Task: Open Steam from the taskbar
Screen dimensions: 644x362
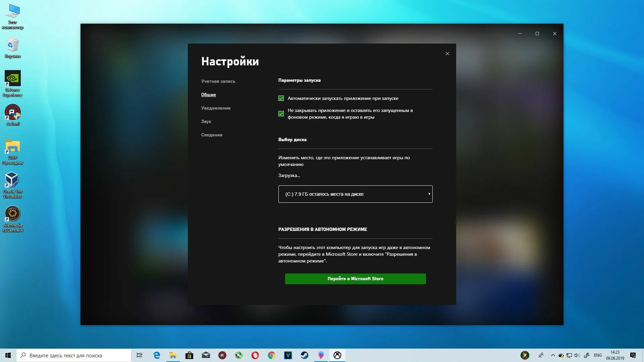Action: 304,355
